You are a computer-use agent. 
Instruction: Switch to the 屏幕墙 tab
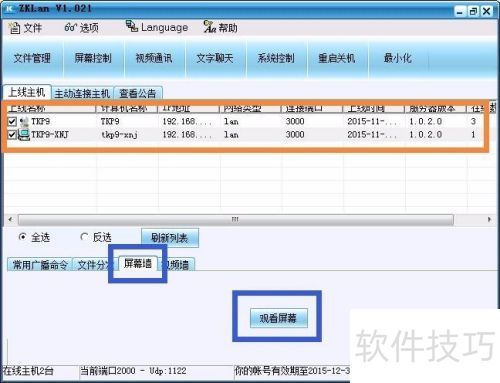pos(138,264)
